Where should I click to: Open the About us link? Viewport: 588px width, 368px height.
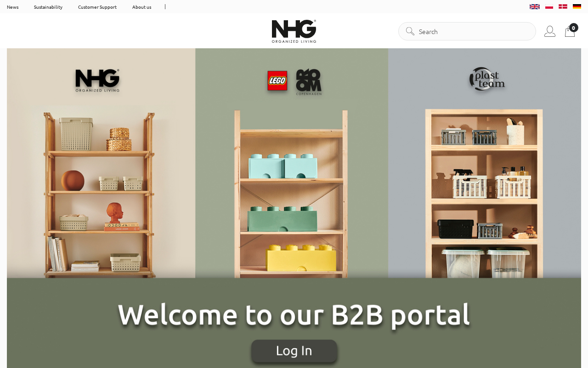click(x=142, y=7)
